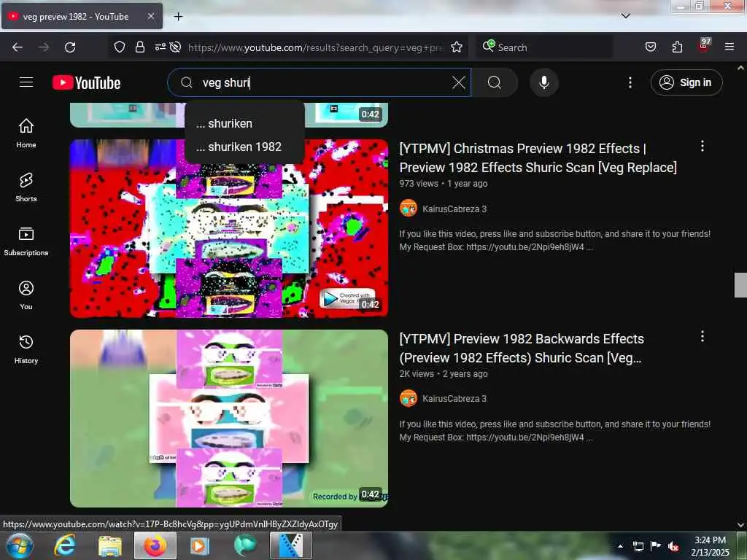This screenshot has width=747, height=560.
Task: Open the Pocket save icon
Action: point(650,47)
